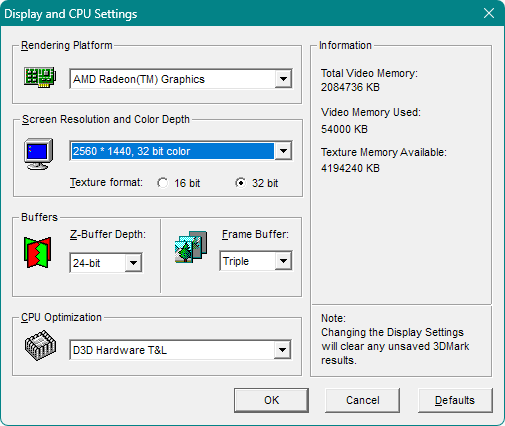Click the Frame Buffer stacked images icon
The width and height of the screenshot is (505, 426).
point(191,247)
